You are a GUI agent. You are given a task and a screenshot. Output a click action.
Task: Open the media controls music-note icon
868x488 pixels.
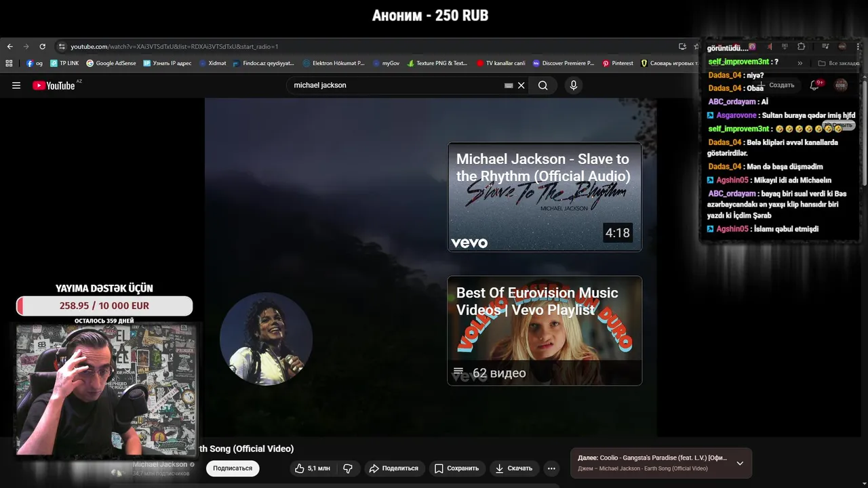coord(825,47)
